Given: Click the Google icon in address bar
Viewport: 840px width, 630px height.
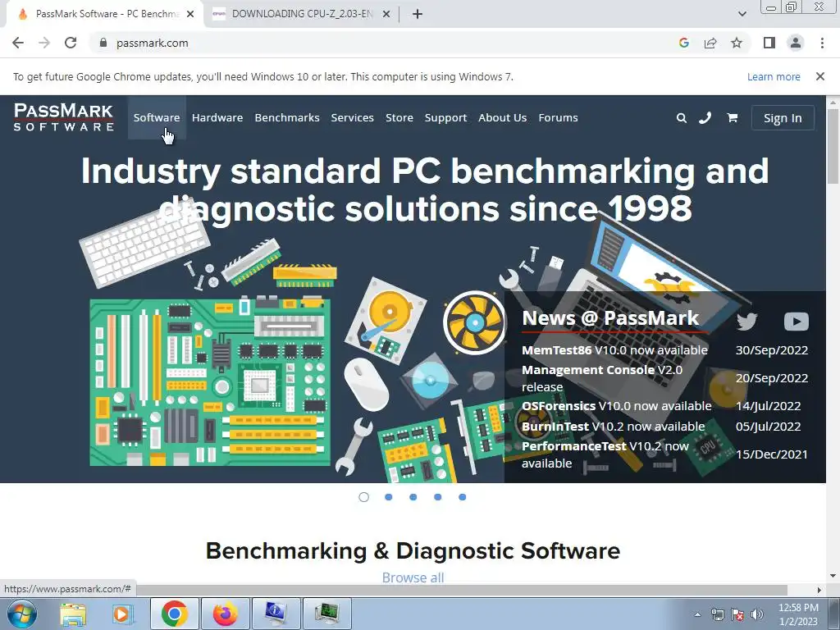Looking at the screenshot, I should point(683,43).
